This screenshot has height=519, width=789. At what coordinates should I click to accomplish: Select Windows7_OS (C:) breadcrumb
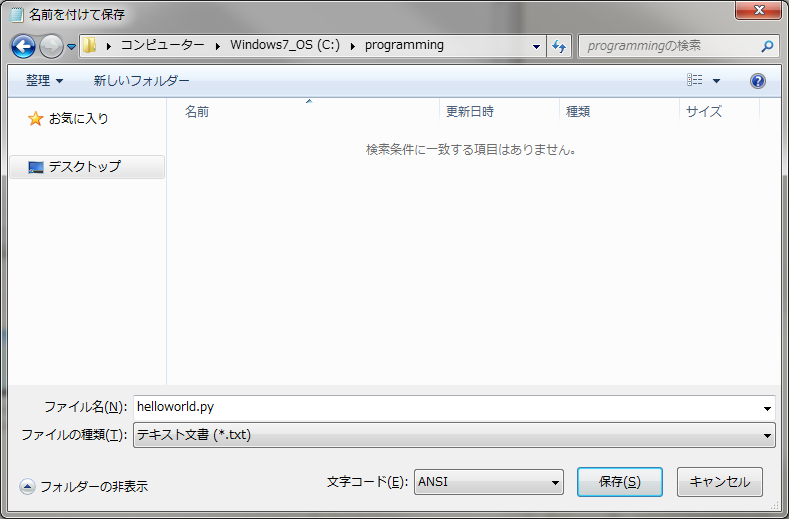(285, 45)
